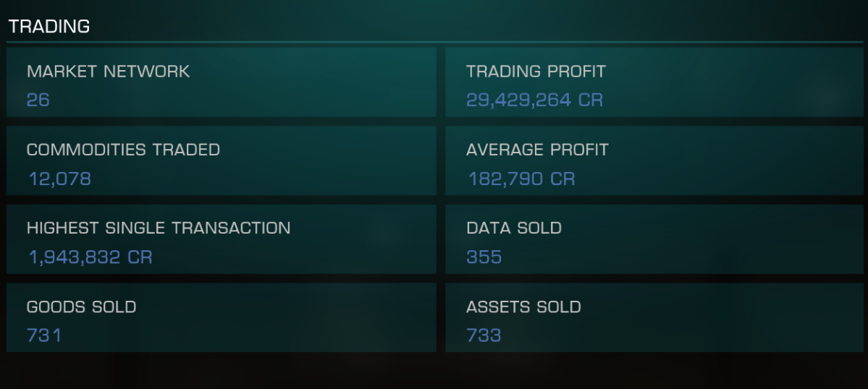Click the TRADING section header
Image resolution: width=868 pixels, height=389 pixels.
49,26
